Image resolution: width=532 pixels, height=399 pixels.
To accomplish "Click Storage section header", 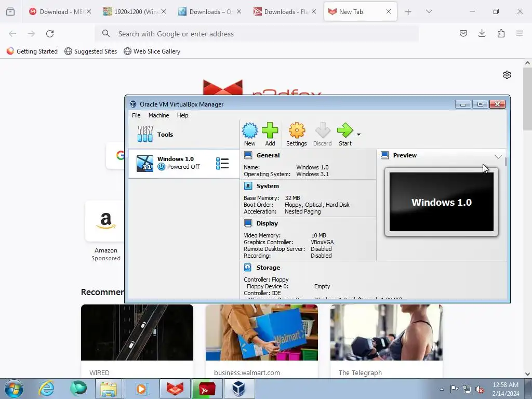I will (268, 268).
